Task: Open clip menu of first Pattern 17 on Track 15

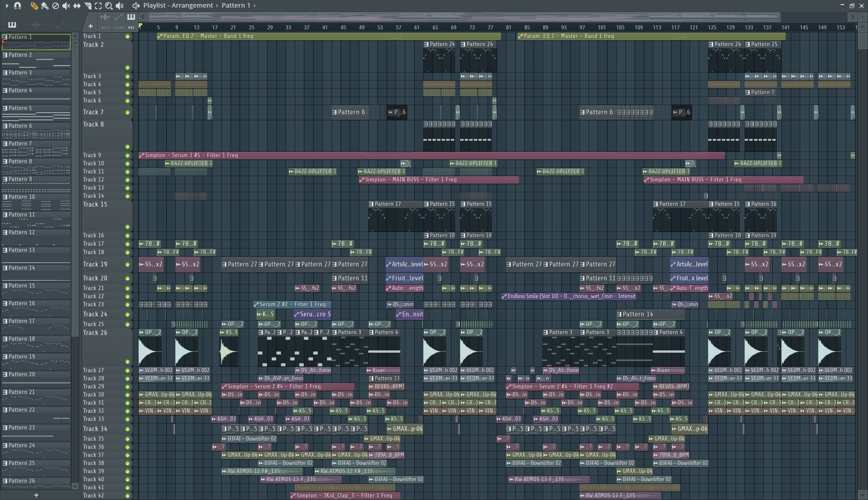Action: coord(371,204)
